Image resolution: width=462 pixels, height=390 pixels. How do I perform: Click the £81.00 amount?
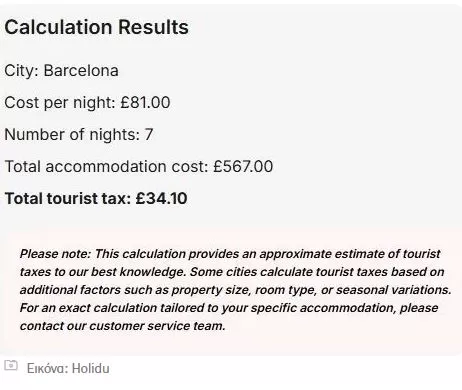pos(145,102)
